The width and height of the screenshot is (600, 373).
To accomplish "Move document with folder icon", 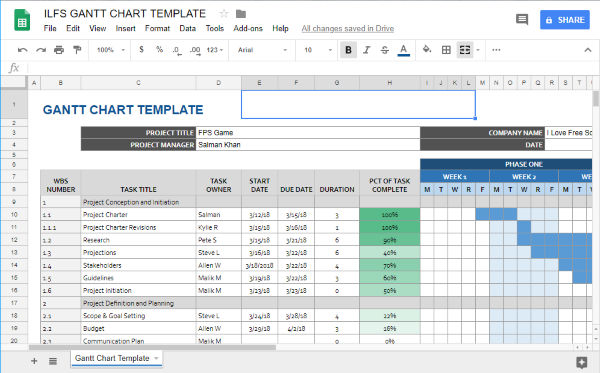I will [241, 14].
